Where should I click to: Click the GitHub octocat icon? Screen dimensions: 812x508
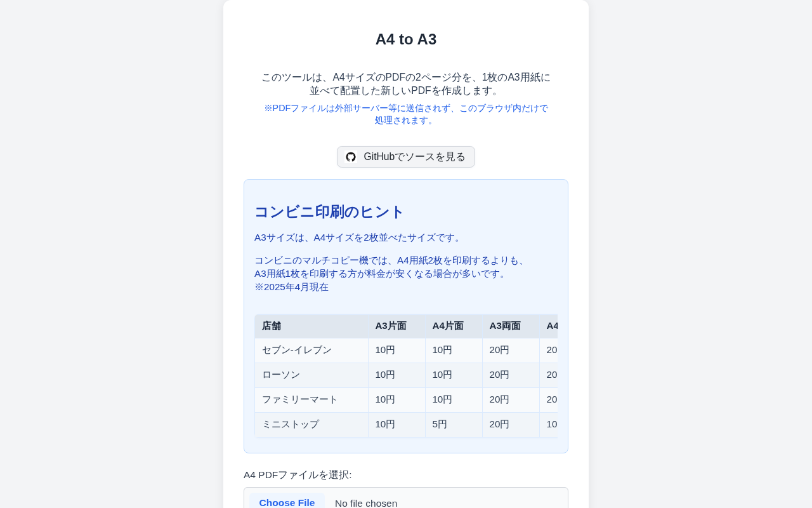click(x=351, y=157)
